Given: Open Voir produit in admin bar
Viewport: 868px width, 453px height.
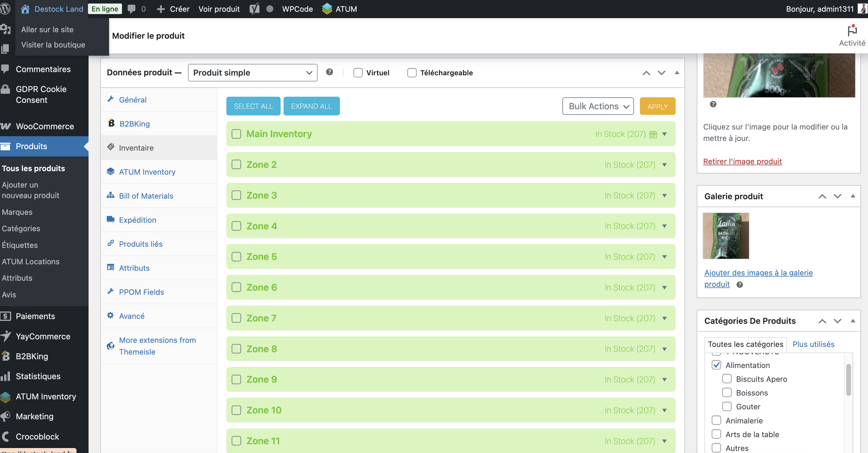Looking at the screenshot, I should (x=219, y=9).
